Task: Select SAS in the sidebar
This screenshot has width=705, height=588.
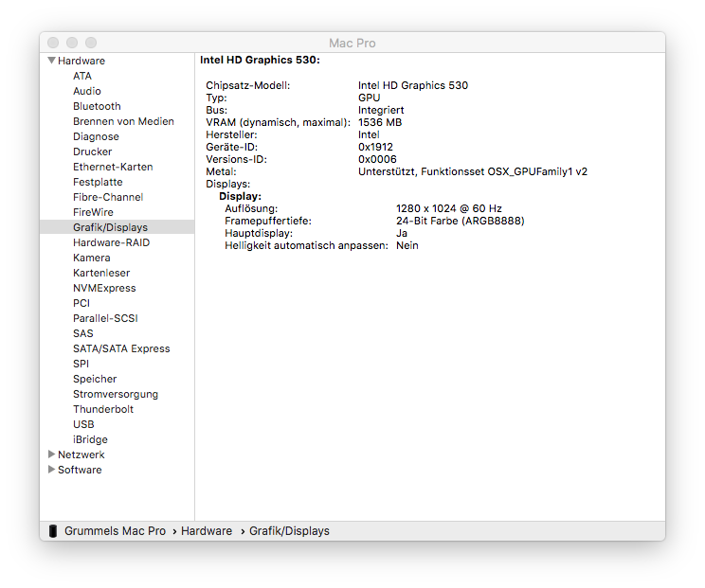Action: (x=83, y=333)
